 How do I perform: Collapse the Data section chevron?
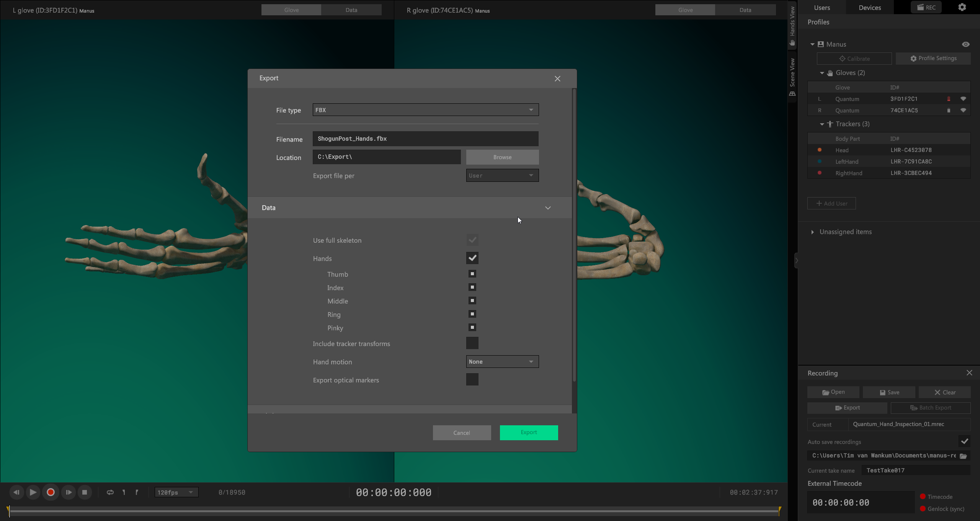click(x=547, y=208)
